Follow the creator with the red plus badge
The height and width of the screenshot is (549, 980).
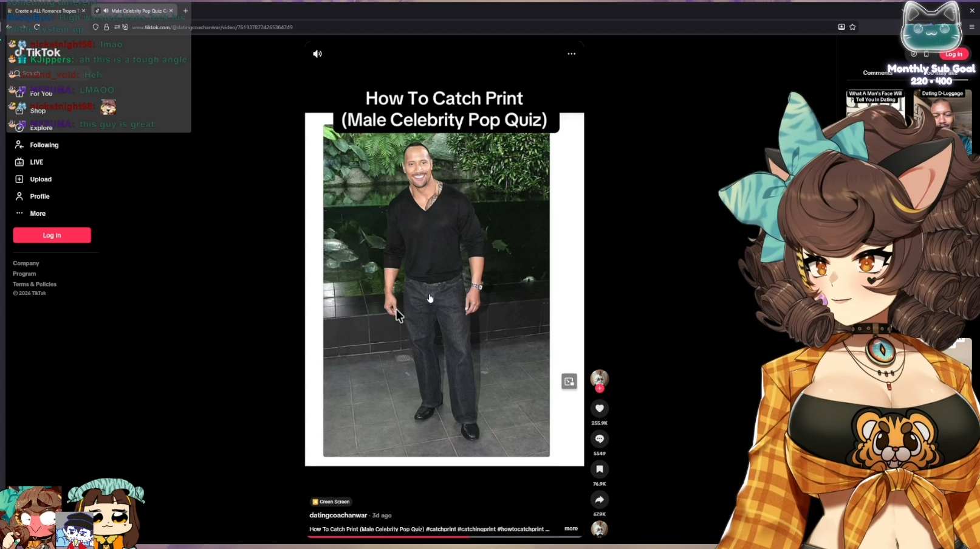click(x=600, y=388)
